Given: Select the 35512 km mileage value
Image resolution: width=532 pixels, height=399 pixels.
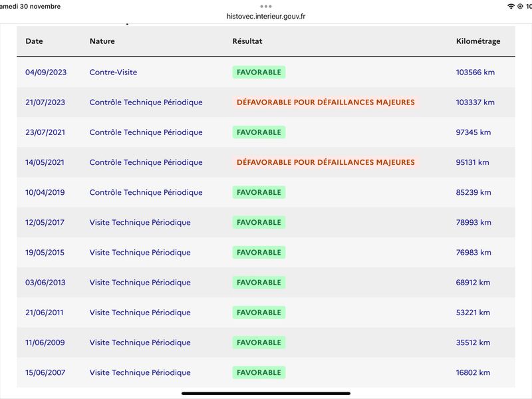Looking at the screenshot, I should 473,342.
